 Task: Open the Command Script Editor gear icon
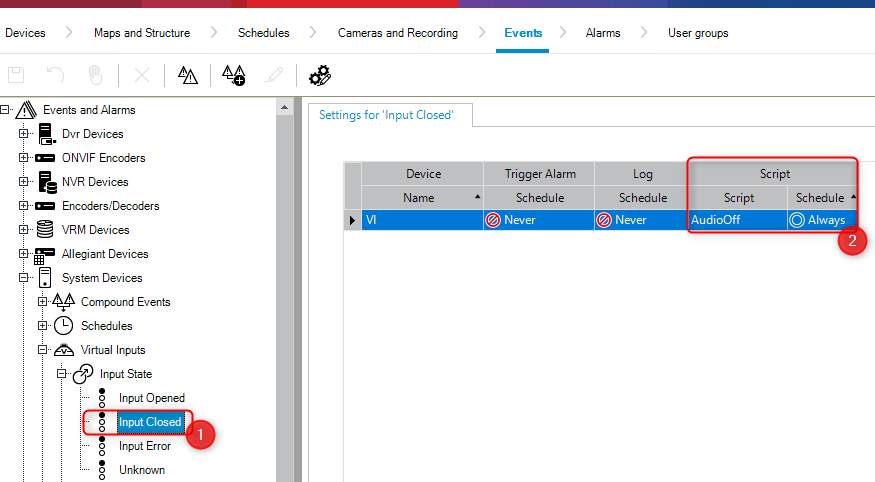tap(320, 75)
